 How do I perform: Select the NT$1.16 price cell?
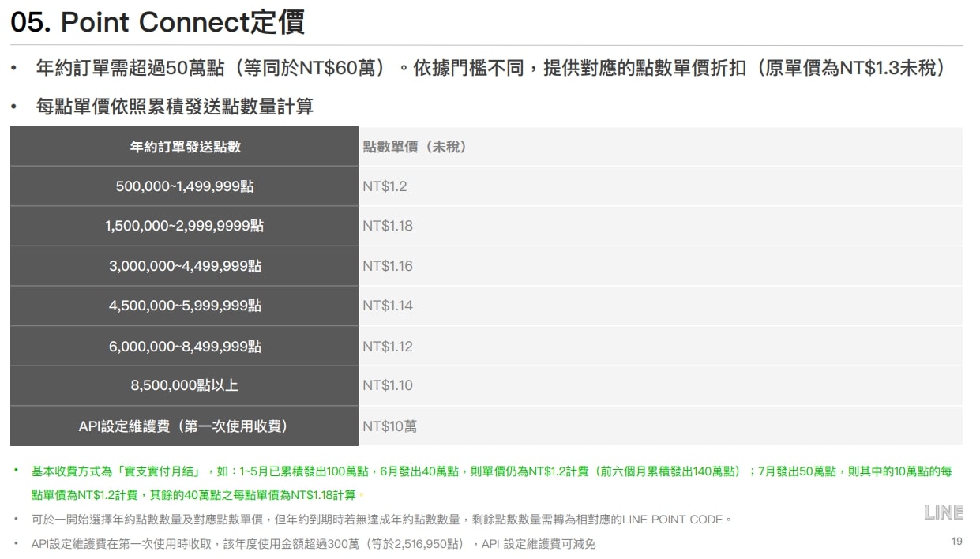pyautogui.click(x=388, y=266)
